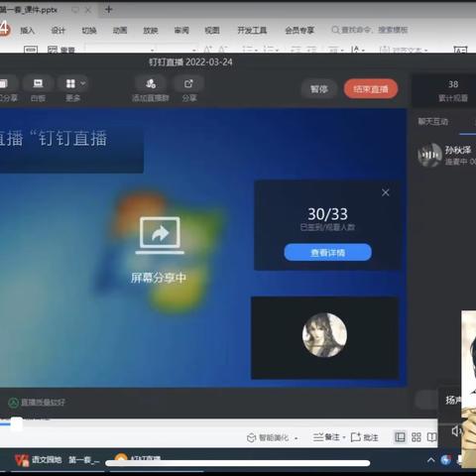Open the 设计 ribbon tab
Viewport: 476px width, 476px height.
[58, 31]
